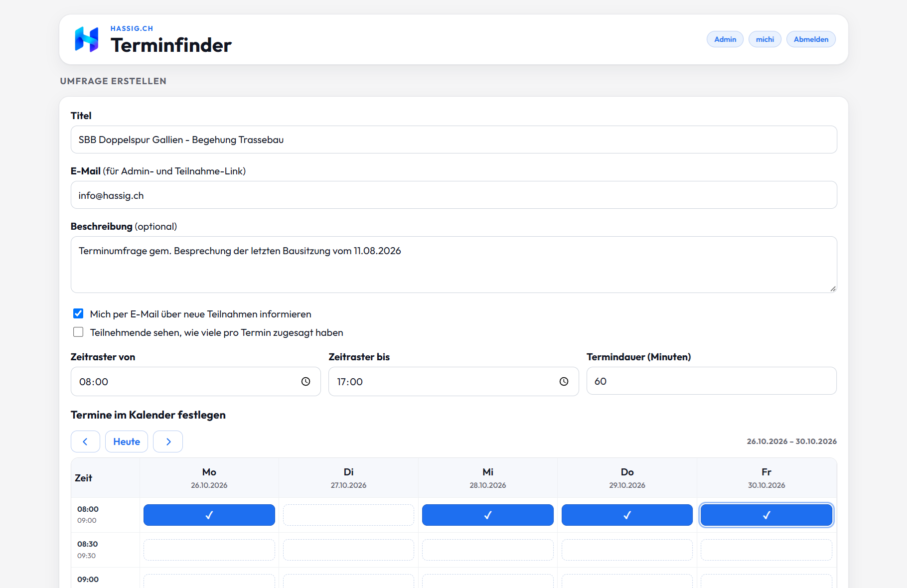Edit the Zeitraster bis time field
This screenshot has height=588, width=907.
[x=453, y=382]
